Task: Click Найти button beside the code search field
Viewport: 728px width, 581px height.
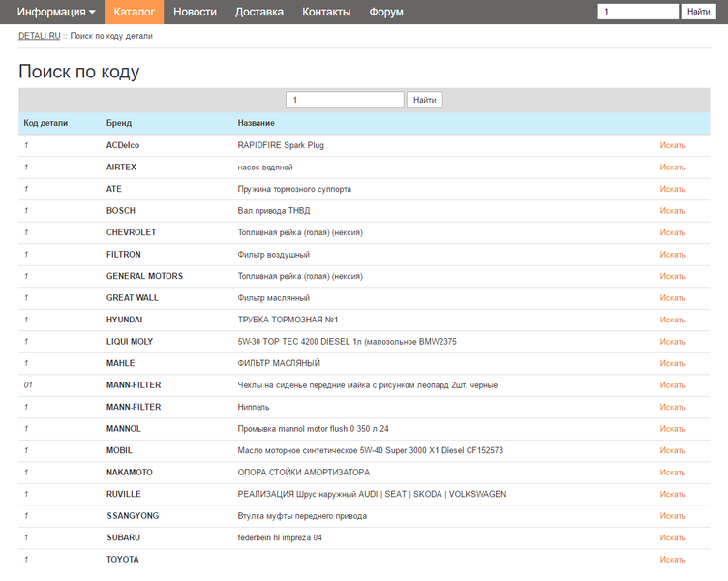Action: pos(425,100)
